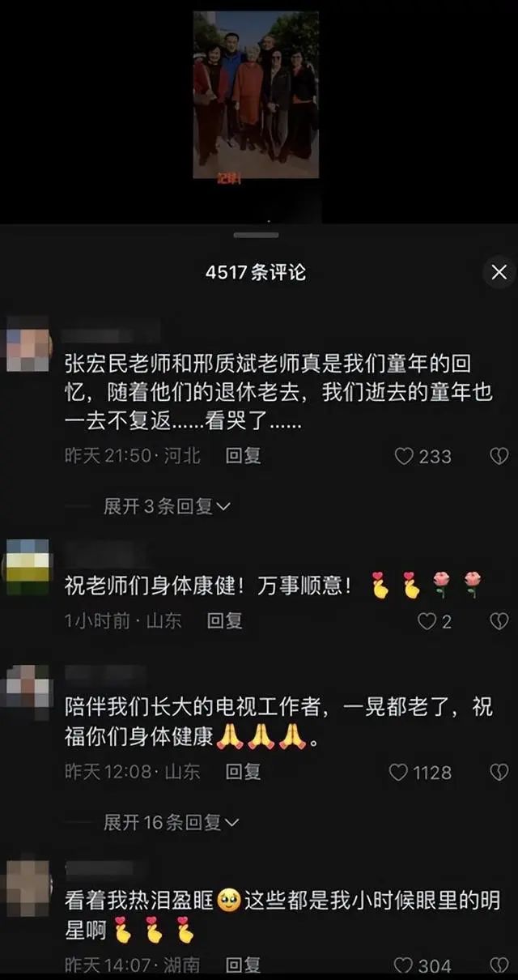Like the Shandong comment with 2 likes
Image resolution: width=518 pixels, height=980 pixels.
(435, 621)
